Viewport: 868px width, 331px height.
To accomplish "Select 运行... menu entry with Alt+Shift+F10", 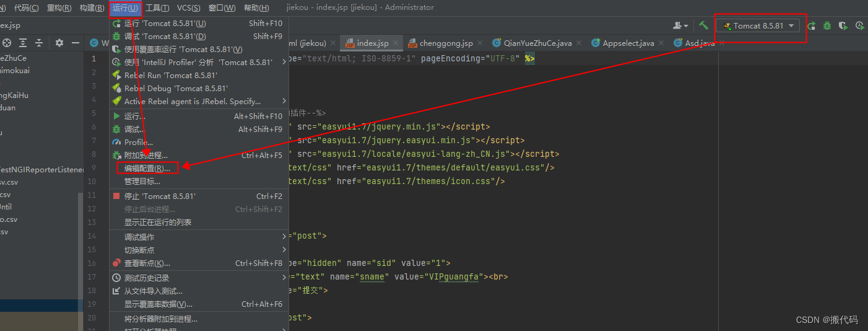I will 199,116.
